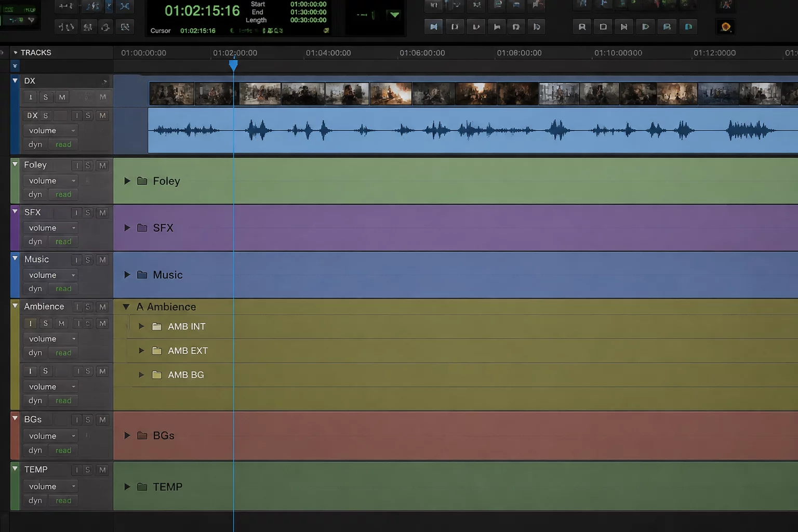798x532 pixels.
Task: Click the 01:06:00:00 mark on the timeline ruler
Action: click(422, 52)
